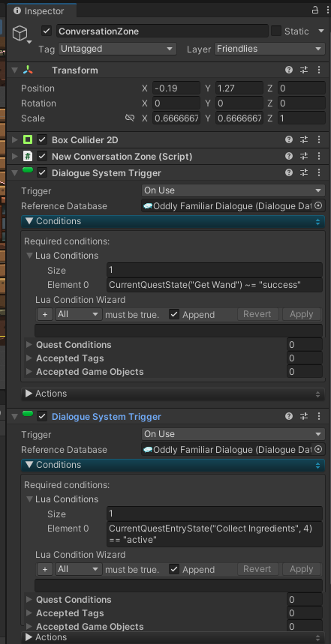Open the Layer dropdown showing Friendlies
The height and width of the screenshot is (644, 331).
pyautogui.click(x=269, y=49)
